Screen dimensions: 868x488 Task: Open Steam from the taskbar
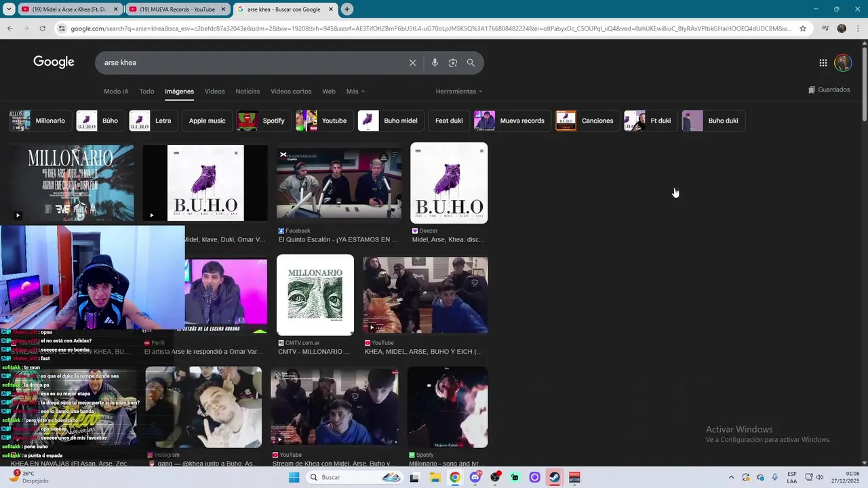tap(555, 477)
